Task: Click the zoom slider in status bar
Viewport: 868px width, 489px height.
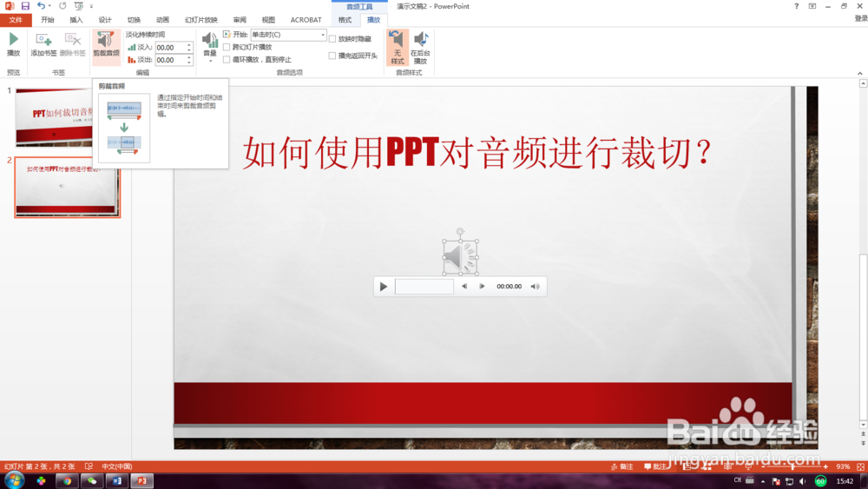Action: (794, 466)
